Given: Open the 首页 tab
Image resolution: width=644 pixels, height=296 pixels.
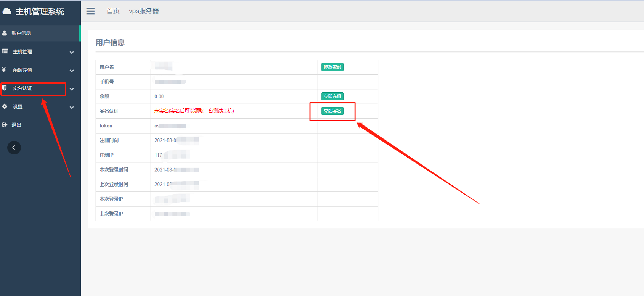Looking at the screenshot, I should 113,11.
